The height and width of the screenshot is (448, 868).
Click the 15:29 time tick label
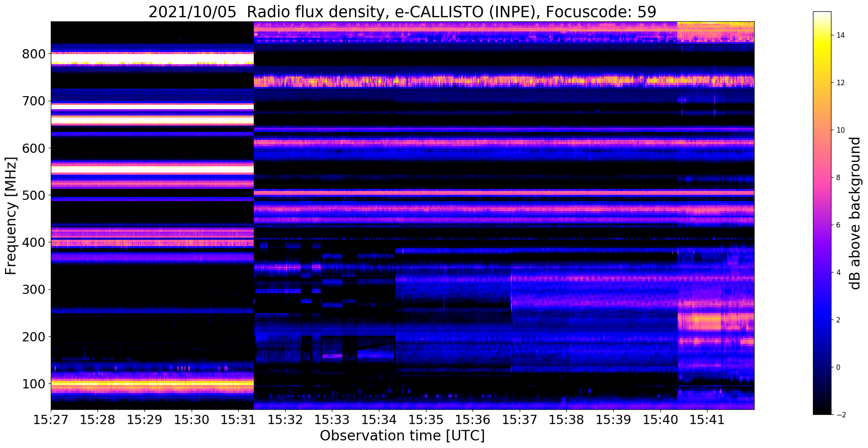pyautogui.click(x=145, y=419)
